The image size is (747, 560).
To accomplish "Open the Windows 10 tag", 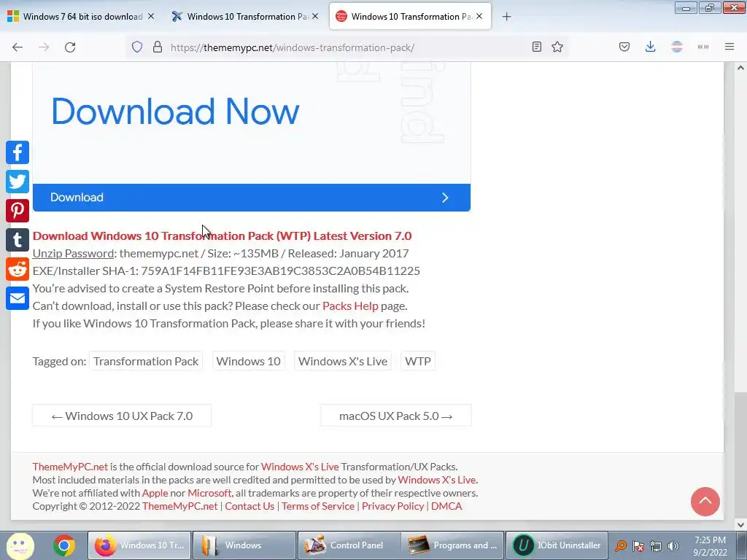I will pyautogui.click(x=248, y=362).
